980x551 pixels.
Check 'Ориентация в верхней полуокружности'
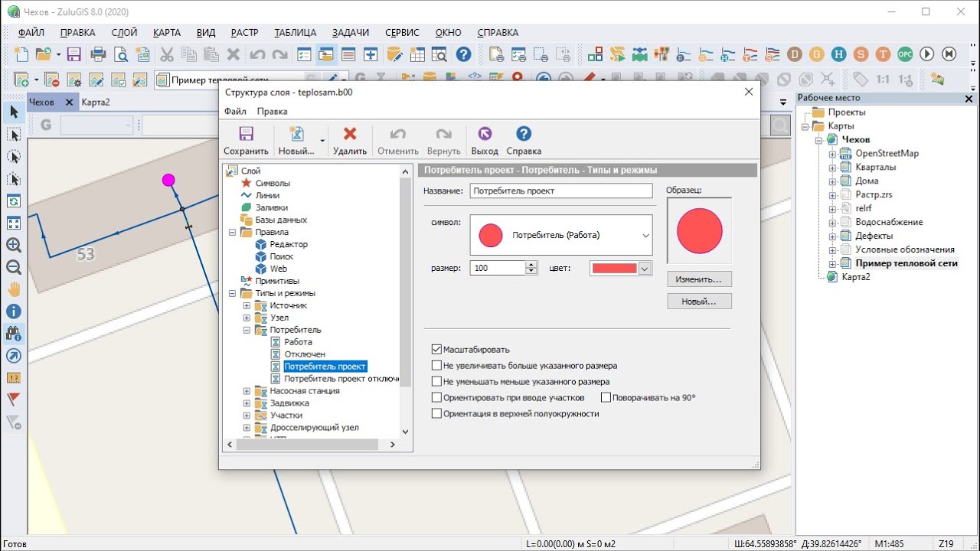(437, 414)
